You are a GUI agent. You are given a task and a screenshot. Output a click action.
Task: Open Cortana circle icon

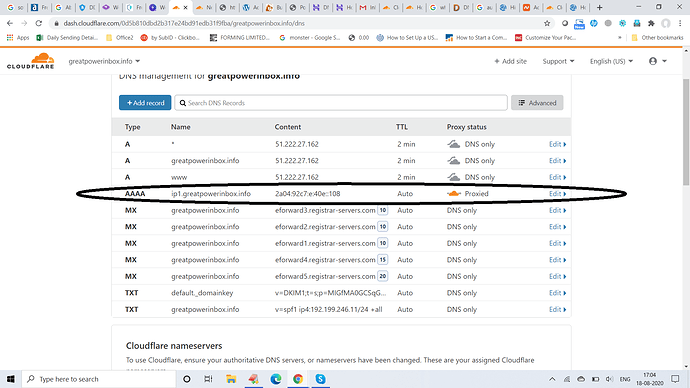[x=187, y=379]
